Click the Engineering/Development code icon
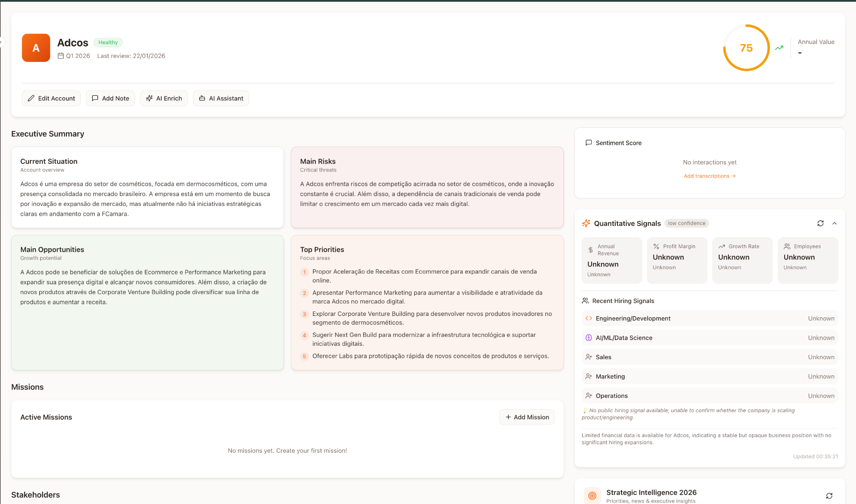856x504 pixels. (588, 318)
